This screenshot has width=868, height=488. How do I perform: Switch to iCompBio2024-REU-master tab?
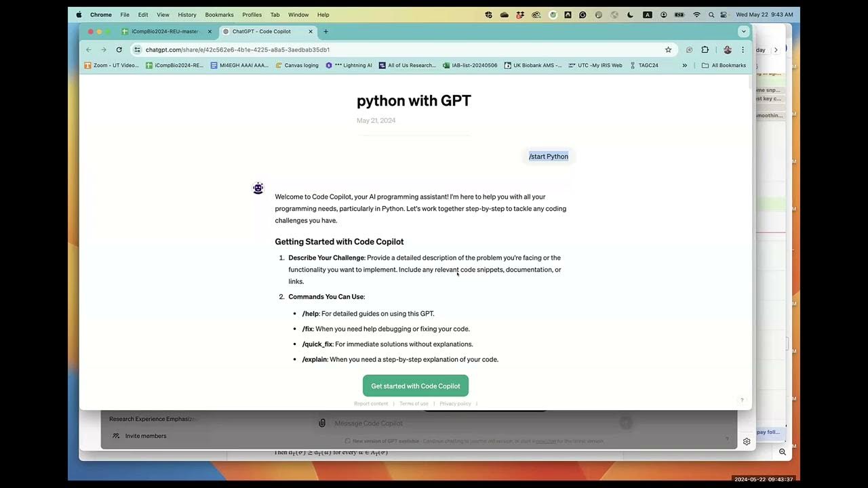[x=165, y=31]
